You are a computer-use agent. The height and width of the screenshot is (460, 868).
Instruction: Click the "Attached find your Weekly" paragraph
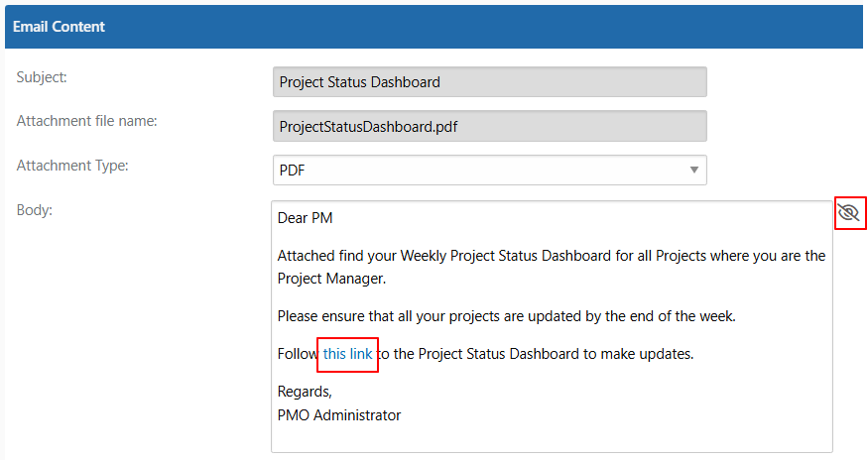[x=552, y=267]
